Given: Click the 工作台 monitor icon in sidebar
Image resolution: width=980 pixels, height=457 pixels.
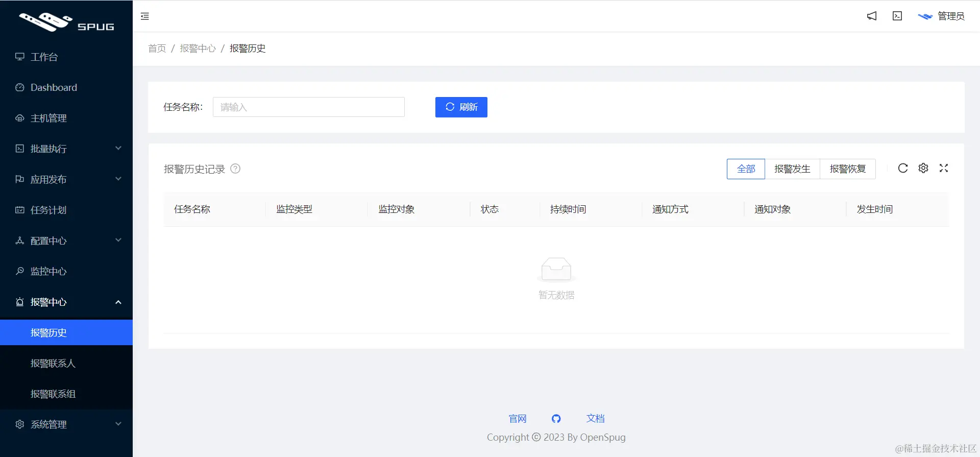Looking at the screenshot, I should 20,57.
